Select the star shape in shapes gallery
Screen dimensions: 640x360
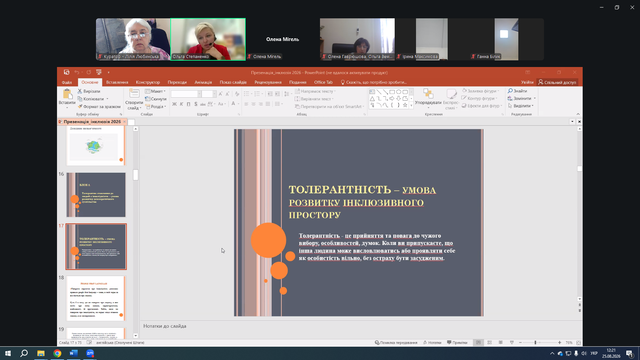pyautogui.click(x=405, y=105)
